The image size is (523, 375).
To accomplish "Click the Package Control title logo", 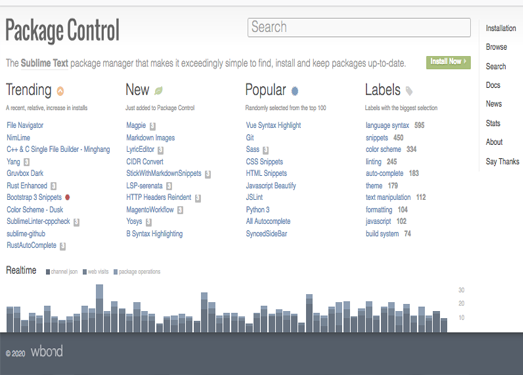I will pos(62,31).
